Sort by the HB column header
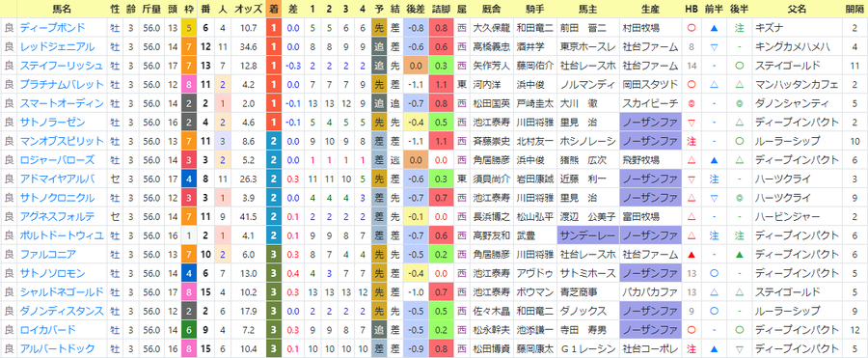The width and height of the screenshot is (868, 358). (x=692, y=9)
